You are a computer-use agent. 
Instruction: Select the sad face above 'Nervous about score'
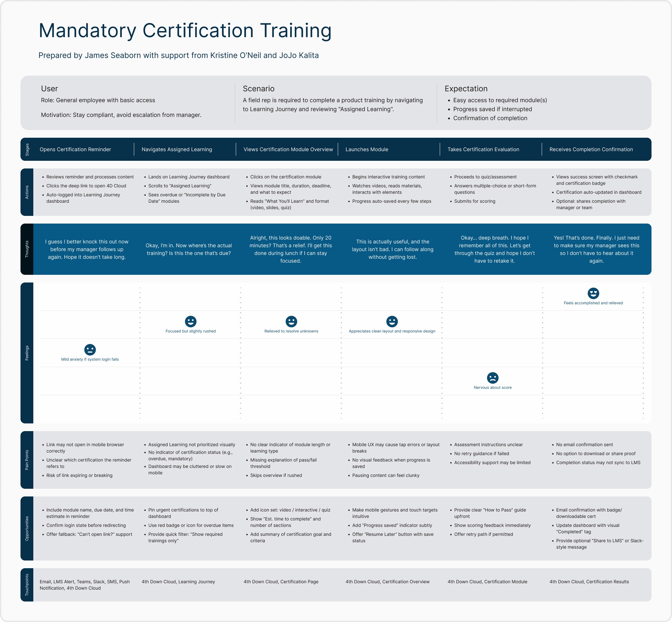pyautogui.click(x=493, y=378)
